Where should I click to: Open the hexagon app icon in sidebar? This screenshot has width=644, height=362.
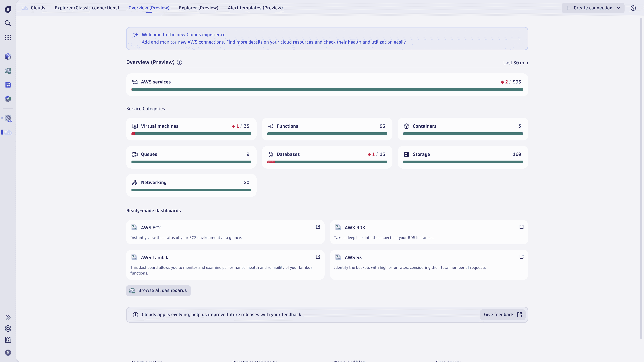[x=8, y=99]
